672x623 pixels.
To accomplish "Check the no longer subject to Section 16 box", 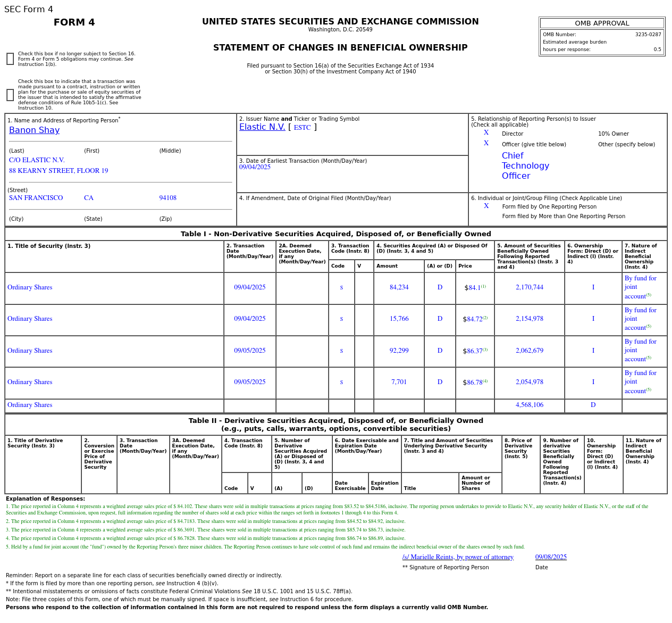I will 10,59.
